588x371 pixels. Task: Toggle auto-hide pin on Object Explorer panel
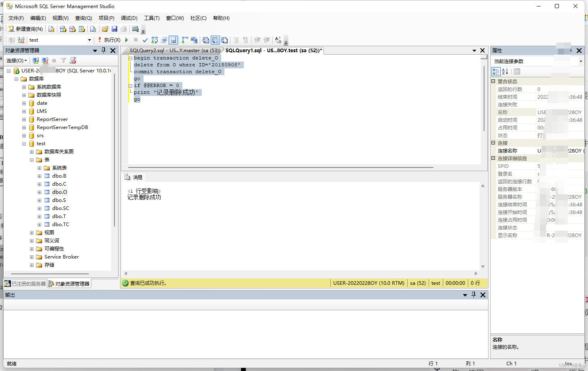point(104,50)
